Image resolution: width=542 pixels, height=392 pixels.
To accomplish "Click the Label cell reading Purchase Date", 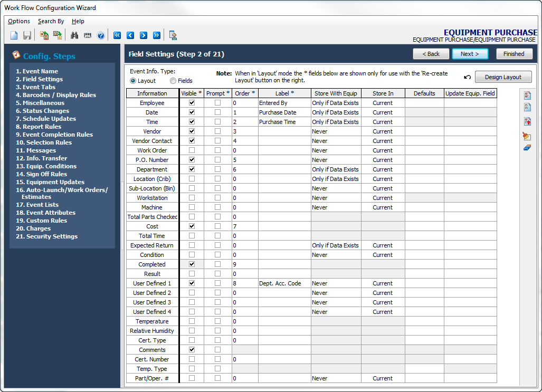I will tap(284, 112).
